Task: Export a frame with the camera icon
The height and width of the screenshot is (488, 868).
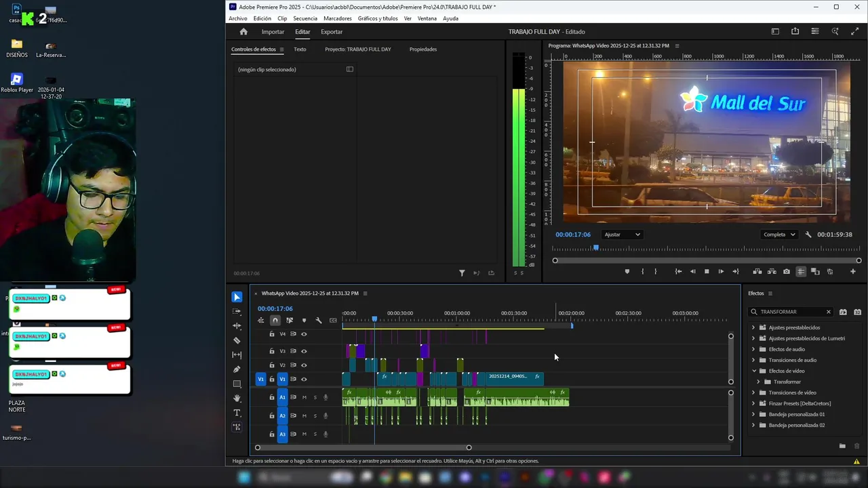Action: coord(787,272)
